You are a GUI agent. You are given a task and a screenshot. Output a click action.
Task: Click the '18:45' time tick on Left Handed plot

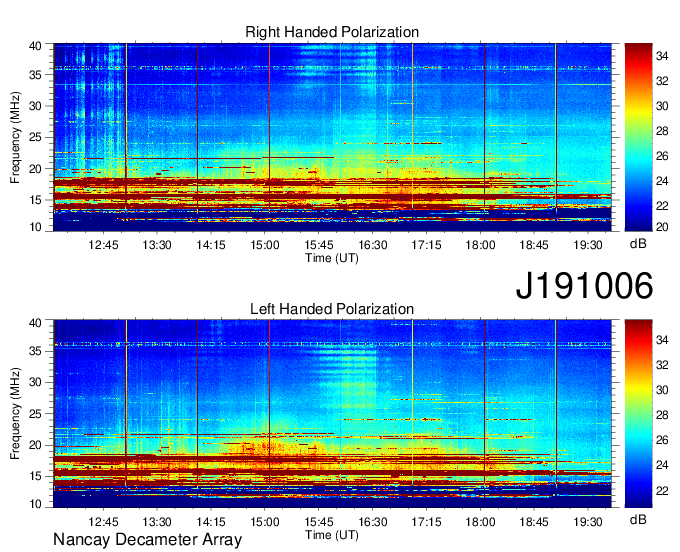coord(534,522)
